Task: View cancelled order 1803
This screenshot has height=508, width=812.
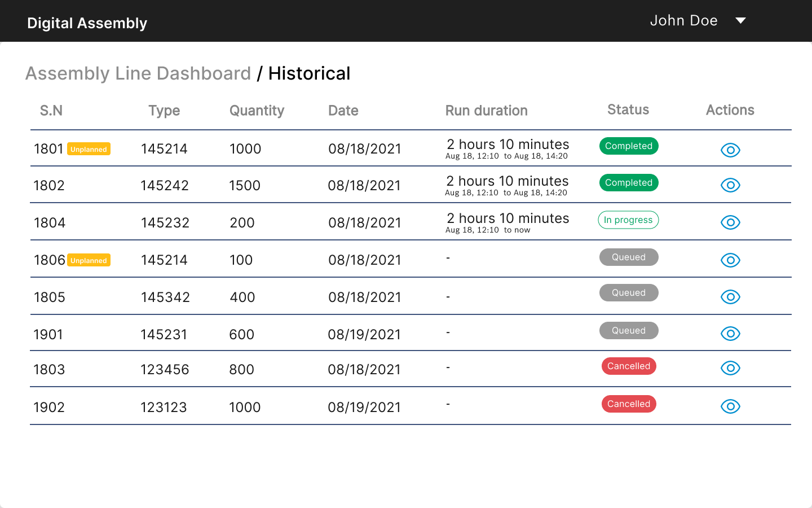Action: pos(730,368)
